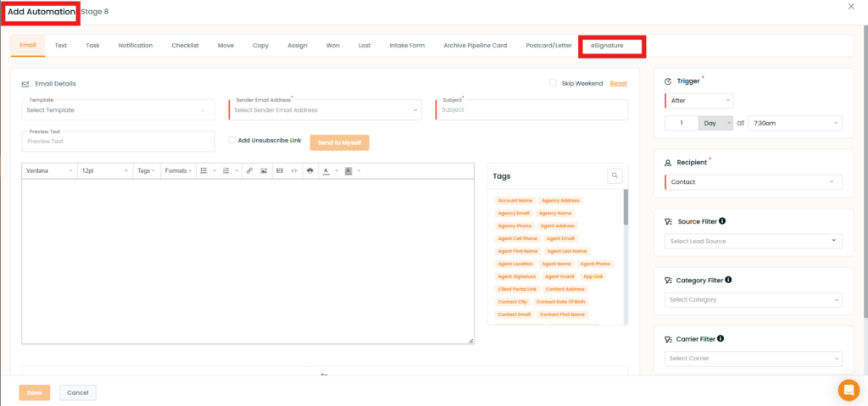Enable the Skip Weekend checkbox
The image size is (868, 406).
(553, 83)
